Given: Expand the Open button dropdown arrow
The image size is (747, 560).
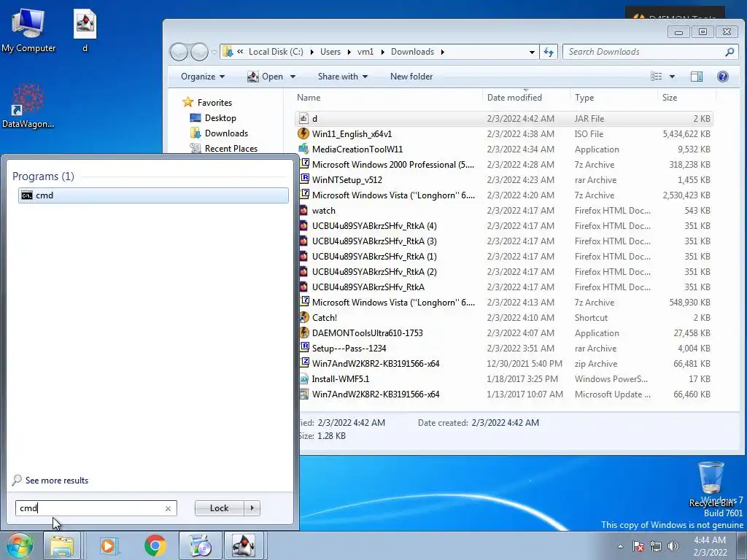Looking at the screenshot, I should (293, 76).
